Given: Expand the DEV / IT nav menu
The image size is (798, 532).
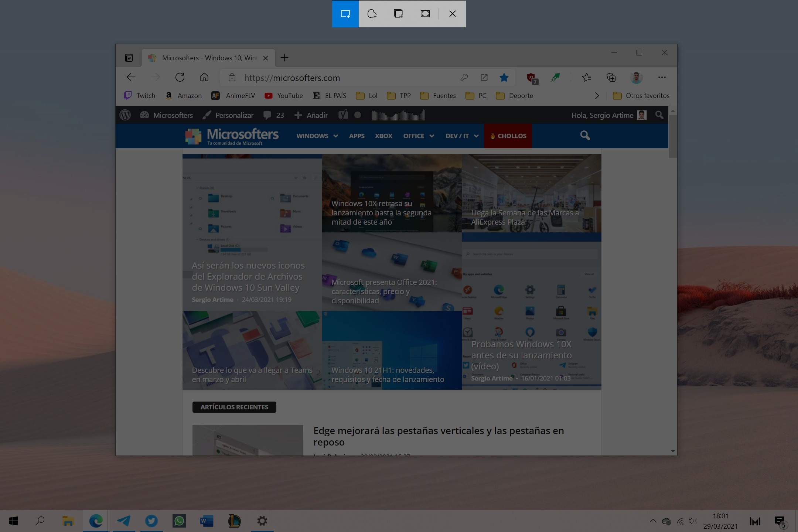Looking at the screenshot, I should pos(462,136).
